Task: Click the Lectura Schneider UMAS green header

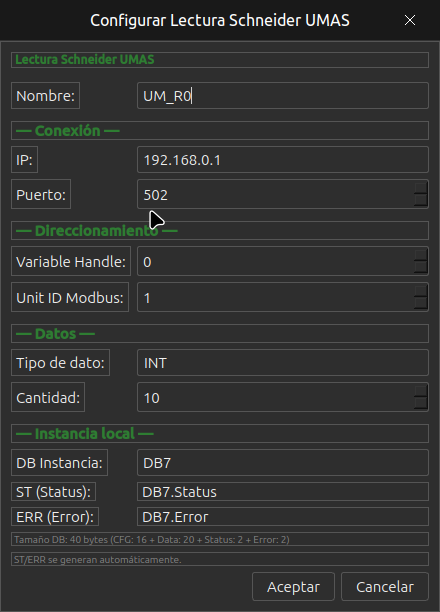Action: [x=220, y=60]
